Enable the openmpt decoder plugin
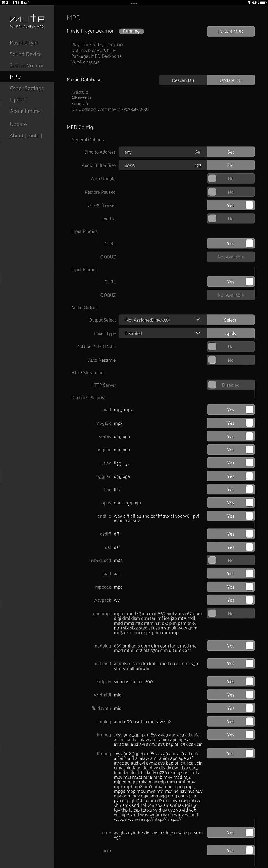This screenshot has height=868, width=268. point(231,613)
